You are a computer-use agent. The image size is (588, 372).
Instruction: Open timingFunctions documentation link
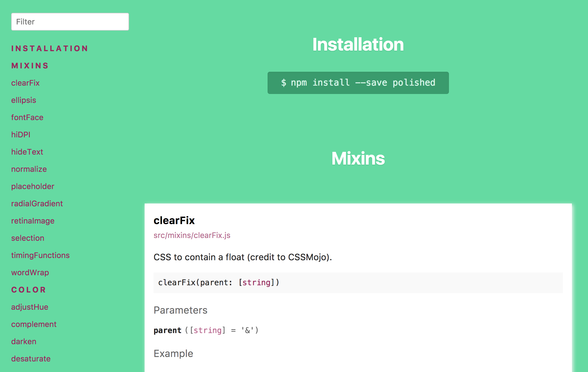click(x=40, y=255)
